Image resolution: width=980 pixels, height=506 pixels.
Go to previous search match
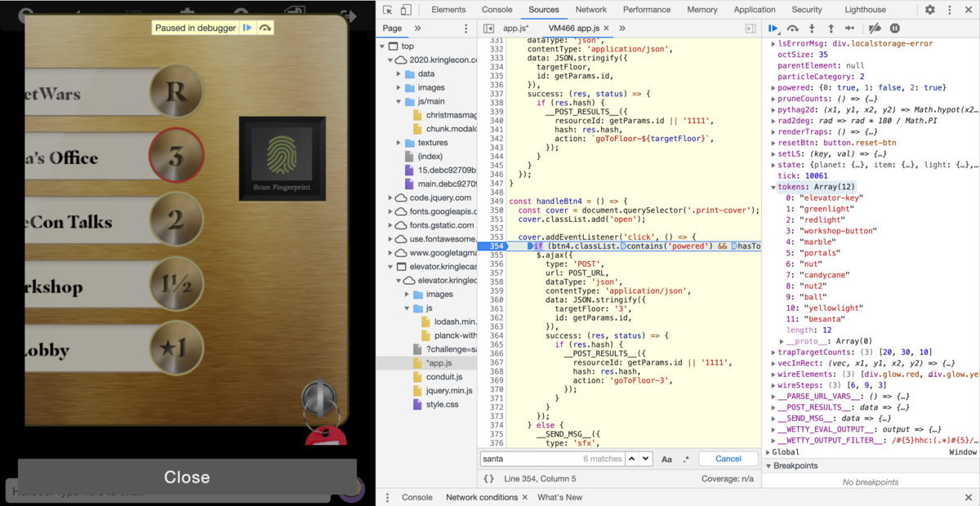click(631, 459)
